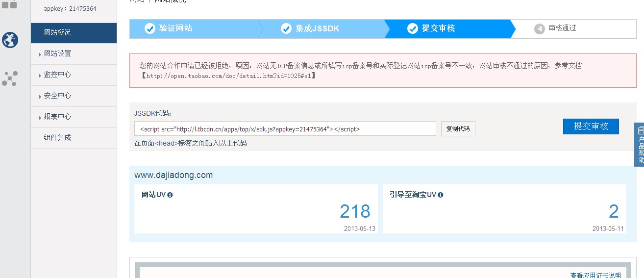The width and height of the screenshot is (644, 278).
Task: Go to 集成JSSDK step
Action: 323,28
